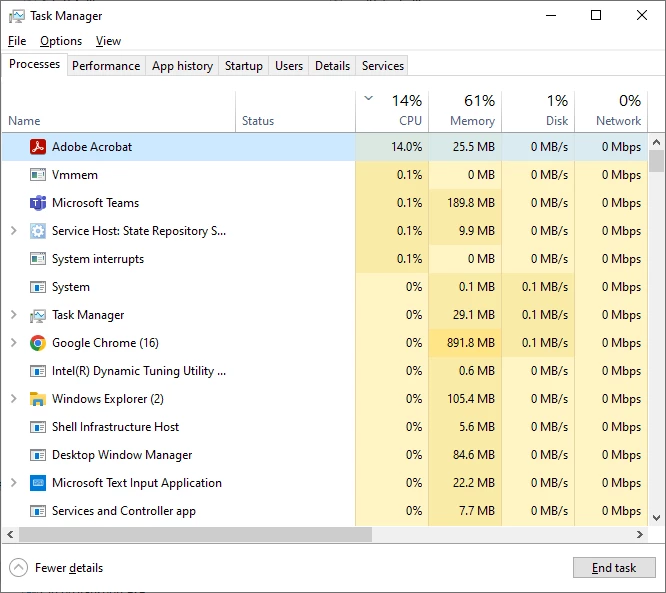Image resolution: width=666 pixels, height=593 pixels.
Task: Open the File menu
Action: [x=17, y=41]
